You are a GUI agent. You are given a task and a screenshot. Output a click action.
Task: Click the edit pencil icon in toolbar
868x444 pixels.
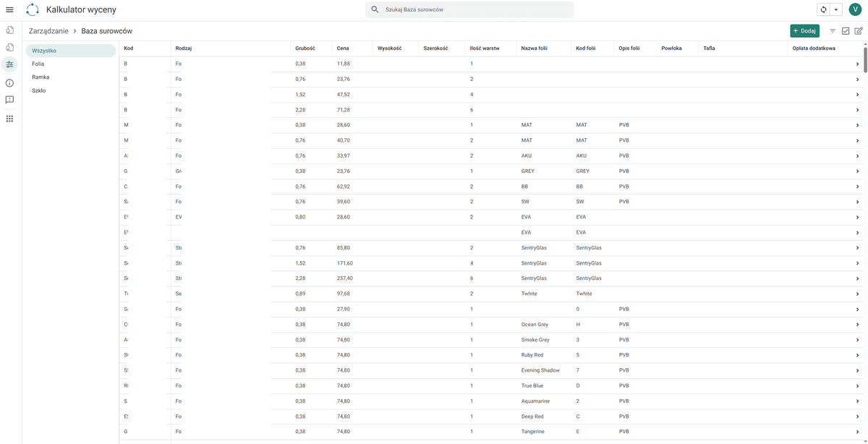click(859, 31)
